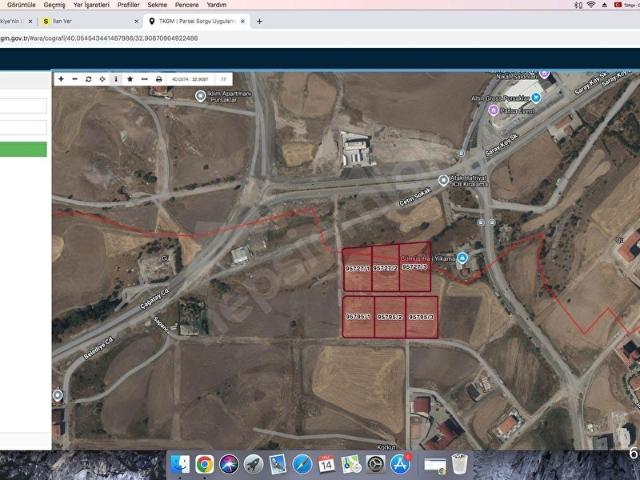Click the Atak trafik map pin
This screenshot has width=640, height=480.
(x=443, y=180)
